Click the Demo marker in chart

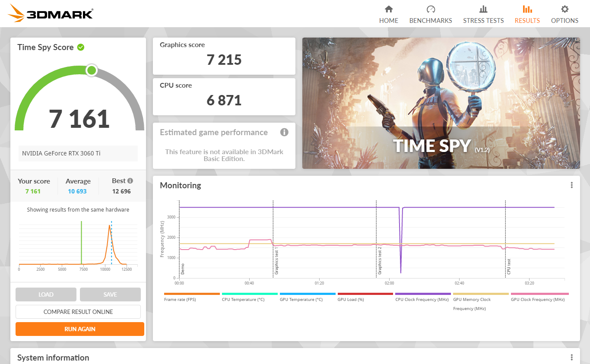click(x=182, y=268)
